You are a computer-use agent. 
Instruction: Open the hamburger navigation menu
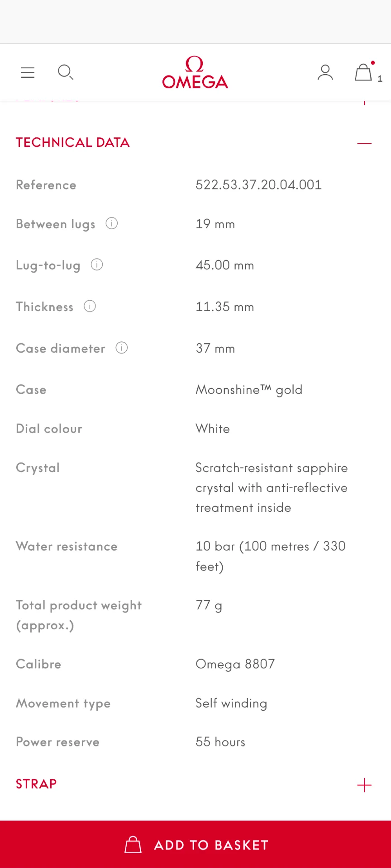(x=28, y=72)
